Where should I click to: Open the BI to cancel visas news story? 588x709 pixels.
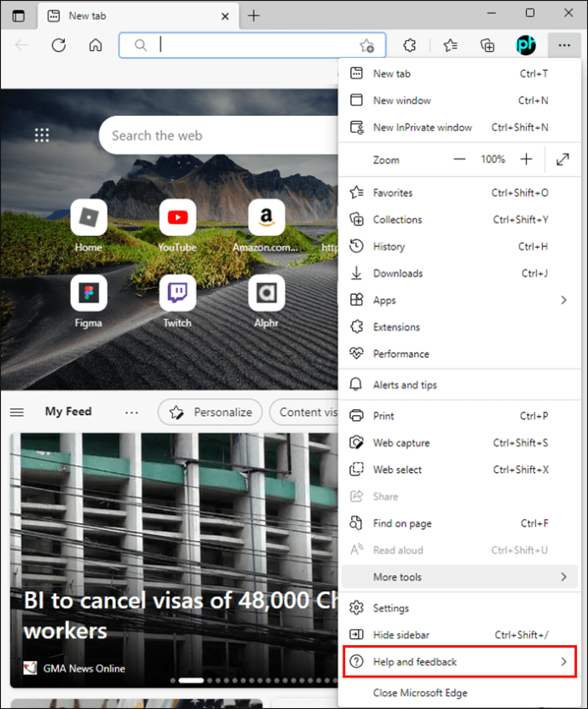tap(174, 560)
